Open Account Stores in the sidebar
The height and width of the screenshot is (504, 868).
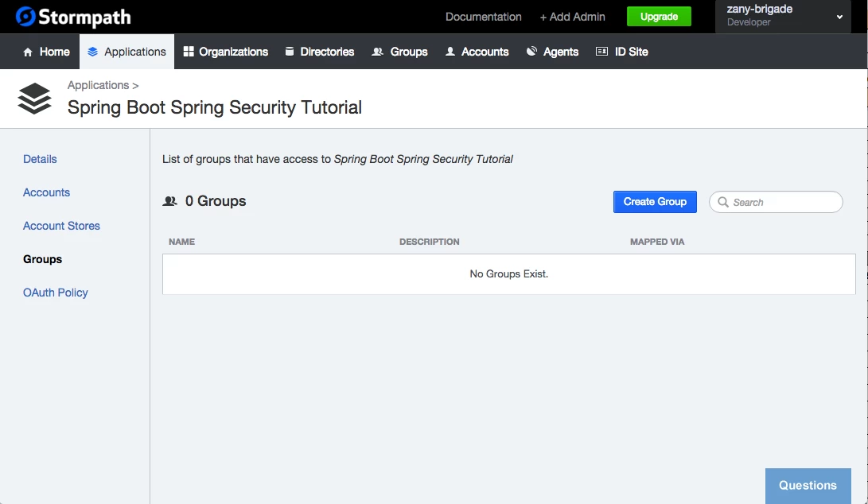pos(61,226)
